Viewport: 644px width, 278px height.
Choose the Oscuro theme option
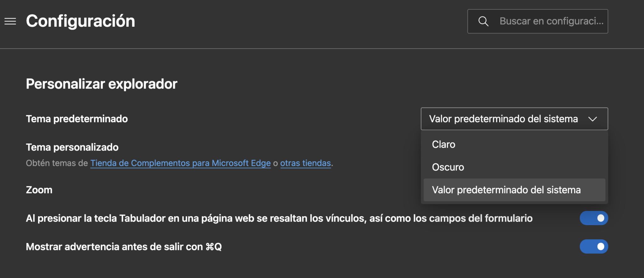click(x=514, y=167)
